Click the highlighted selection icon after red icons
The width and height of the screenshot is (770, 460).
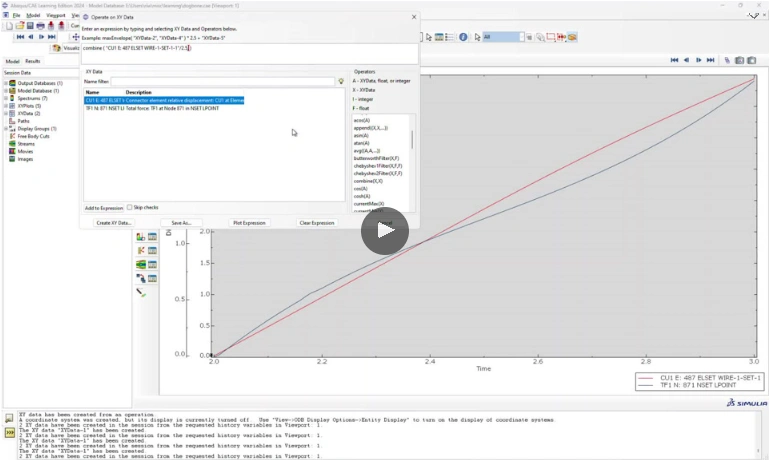point(572,37)
